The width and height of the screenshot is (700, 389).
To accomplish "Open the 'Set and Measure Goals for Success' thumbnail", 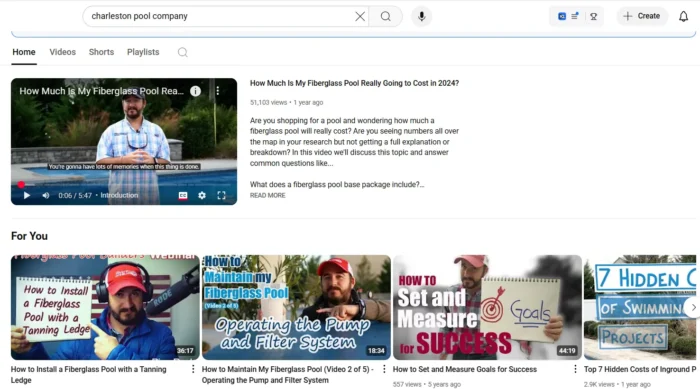I will (488, 307).
